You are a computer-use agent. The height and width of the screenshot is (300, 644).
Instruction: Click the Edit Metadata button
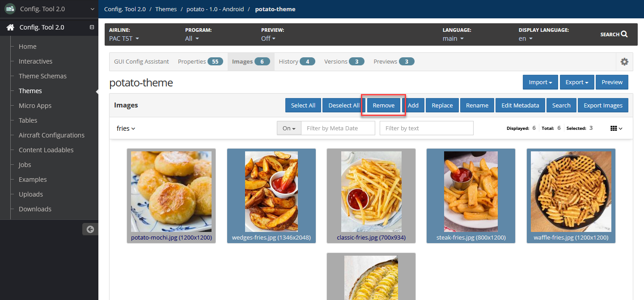[520, 105]
